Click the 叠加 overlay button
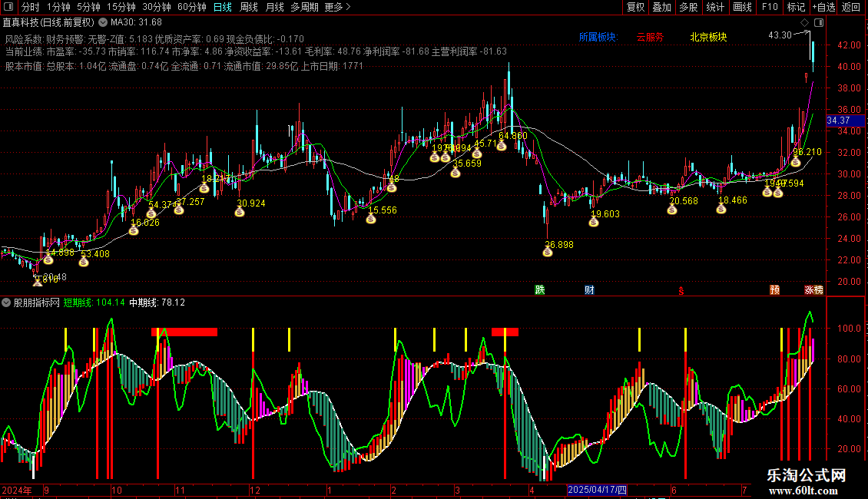The image size is (868, 499). tap(661, 7)
